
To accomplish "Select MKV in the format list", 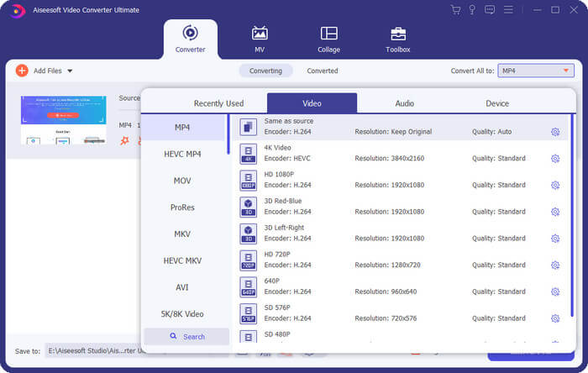I will click(182, 234).
